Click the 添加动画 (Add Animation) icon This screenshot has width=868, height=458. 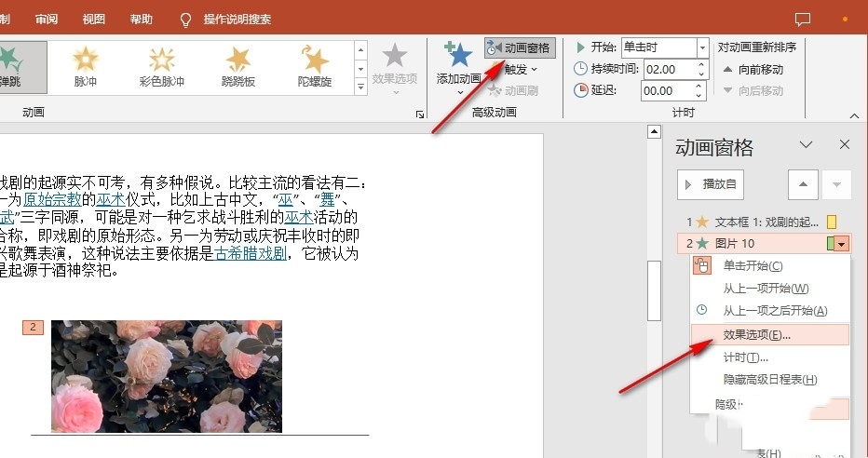(457, 58)
